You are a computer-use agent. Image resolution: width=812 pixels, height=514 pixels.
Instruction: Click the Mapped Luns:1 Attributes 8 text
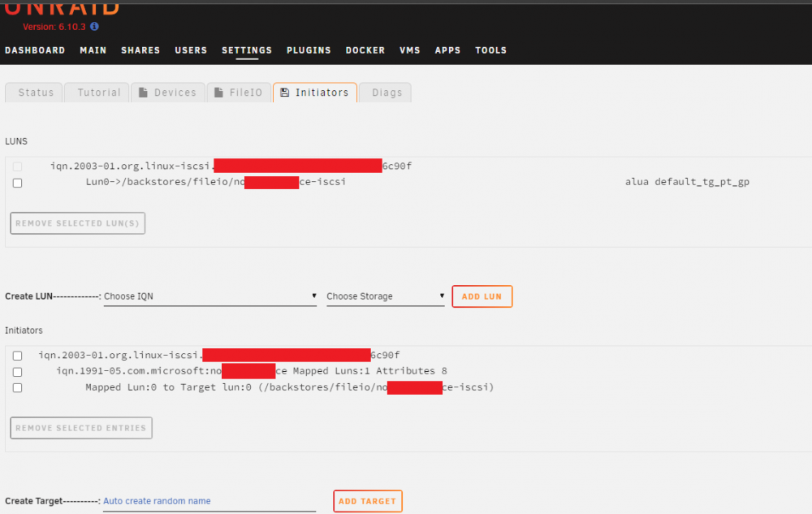(369, 370)
